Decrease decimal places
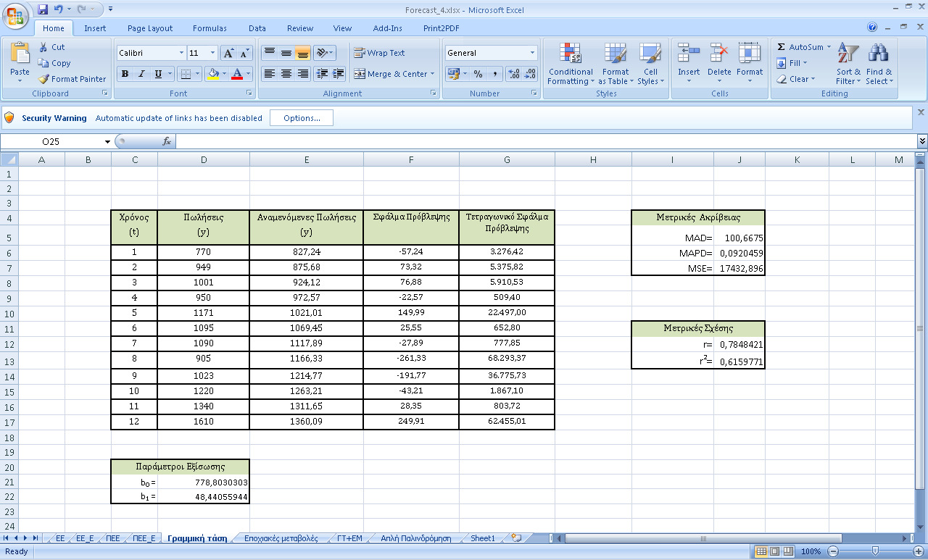This screenshot has height=560, width=928. (530, 74)
